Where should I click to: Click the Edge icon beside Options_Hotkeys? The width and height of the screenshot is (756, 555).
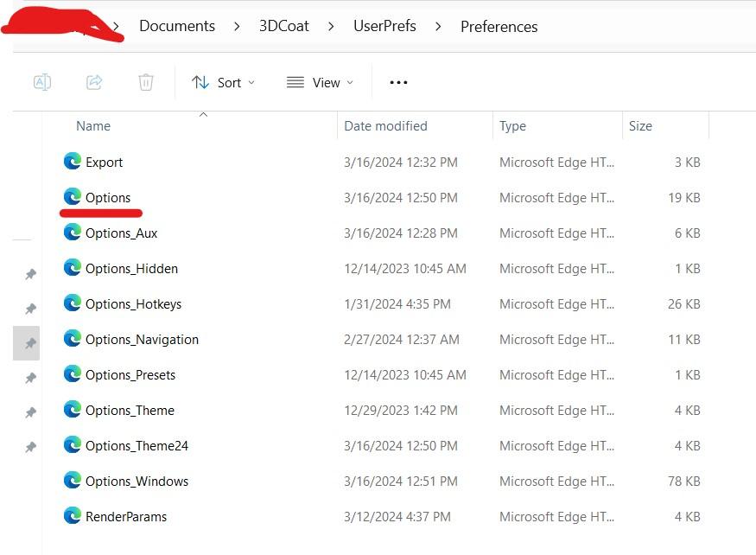[73, 303]
